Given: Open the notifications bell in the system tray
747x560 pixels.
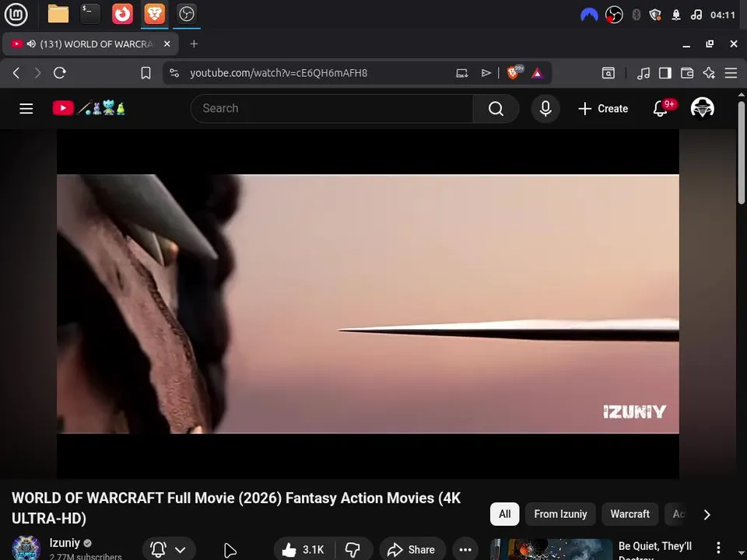Looking at the screenshot, I should [x=676, y=15].
